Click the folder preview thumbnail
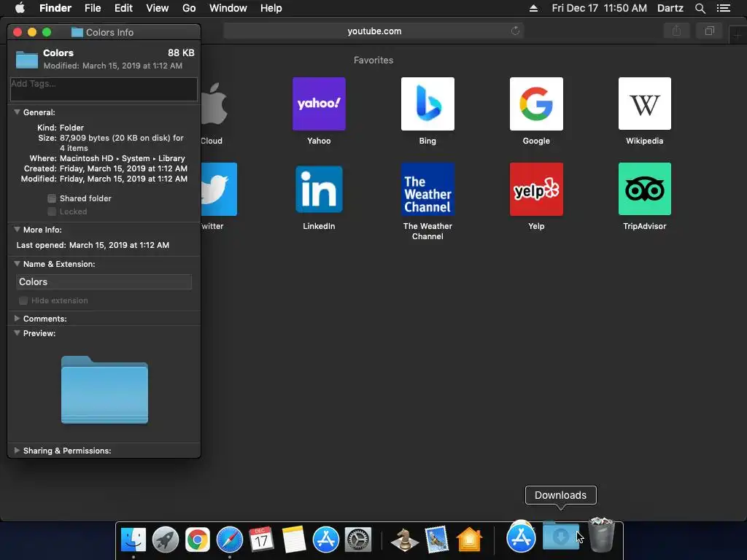The image size is (747, 560). [104, 389]
